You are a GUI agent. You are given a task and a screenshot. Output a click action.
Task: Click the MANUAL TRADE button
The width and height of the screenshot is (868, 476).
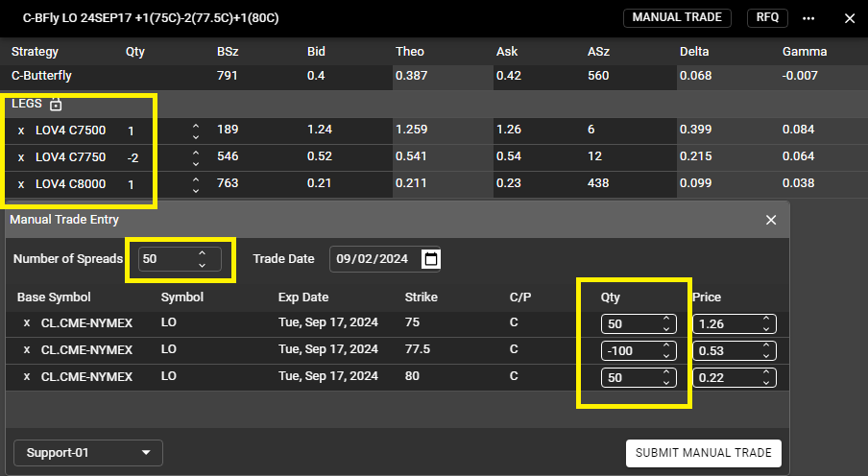click(677, 17)
